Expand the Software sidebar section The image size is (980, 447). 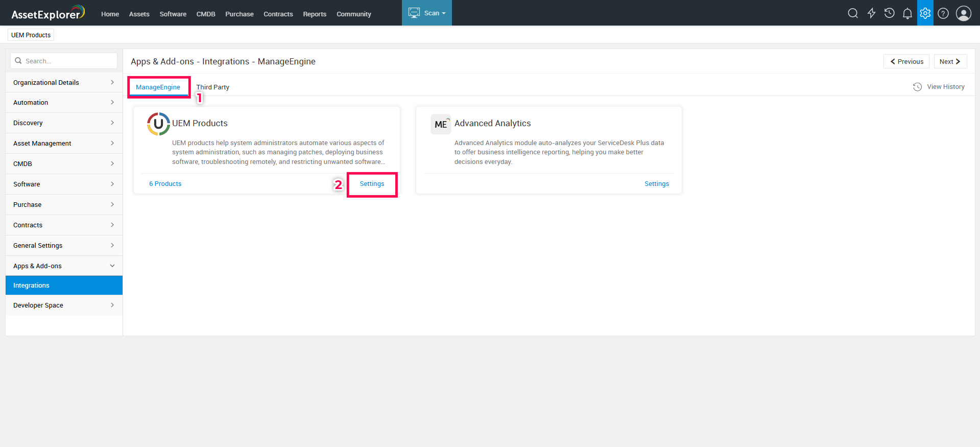64,184
